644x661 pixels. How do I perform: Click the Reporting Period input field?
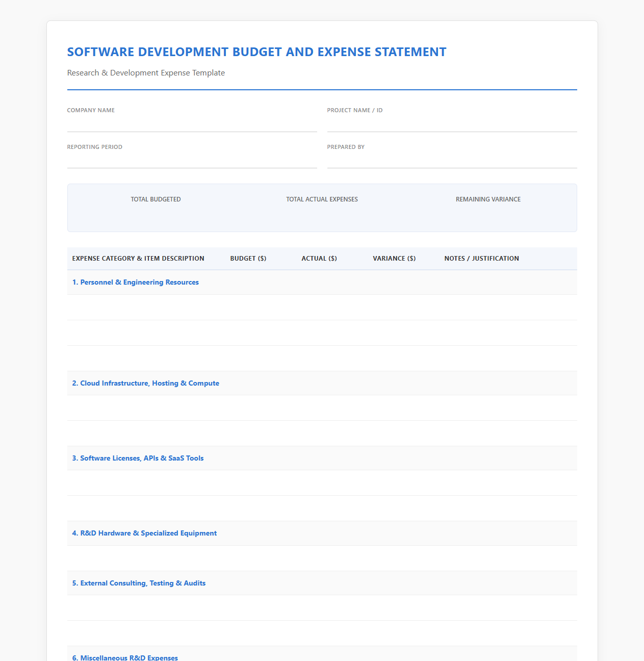[x=192, y=160]
